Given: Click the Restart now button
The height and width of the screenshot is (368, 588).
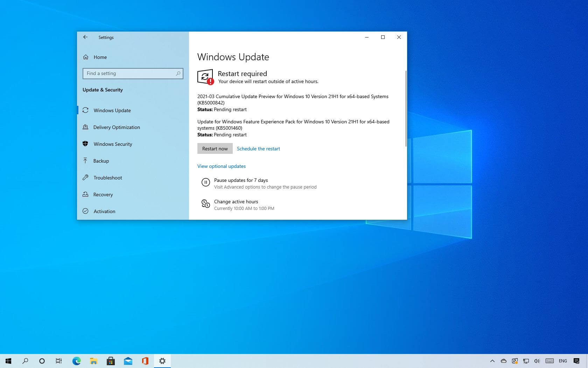Looking at the screenshot, I should [215, 149].
